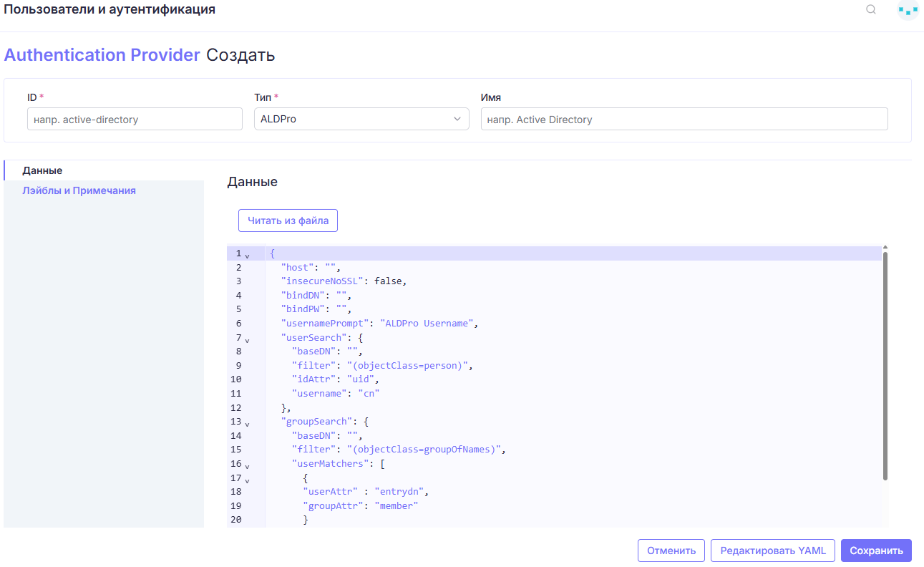Collapse the userSearch fold at line 7
The width and height of the screenshot is (924, 567).
[x=247, y=340]
